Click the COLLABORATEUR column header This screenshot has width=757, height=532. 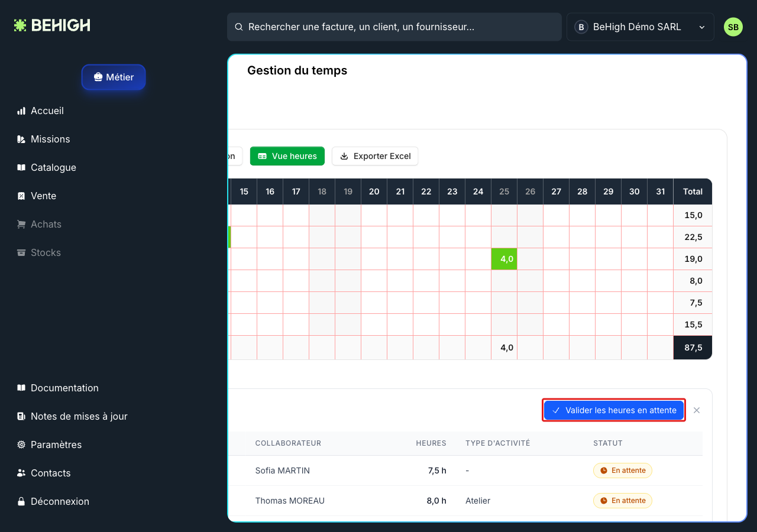tap(288, 443)
